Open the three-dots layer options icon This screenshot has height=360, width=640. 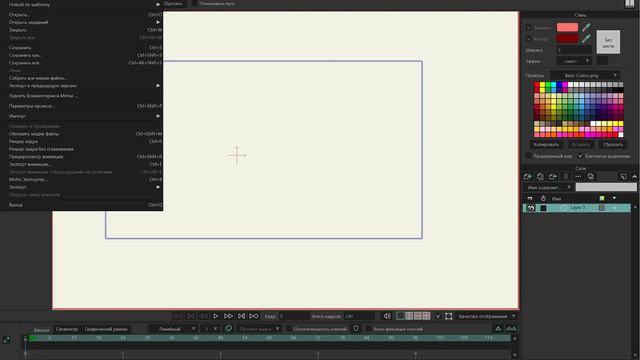pos(578,176)
